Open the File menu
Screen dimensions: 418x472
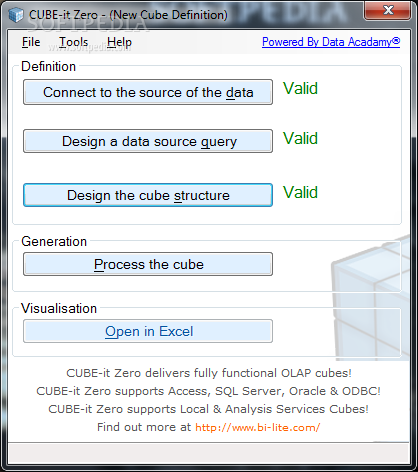point(31,42)
